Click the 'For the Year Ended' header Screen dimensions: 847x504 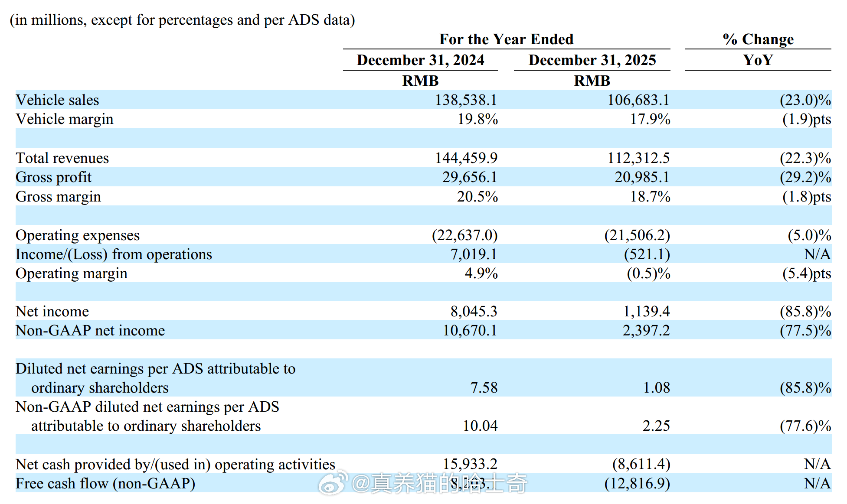(x=506, y=39)
